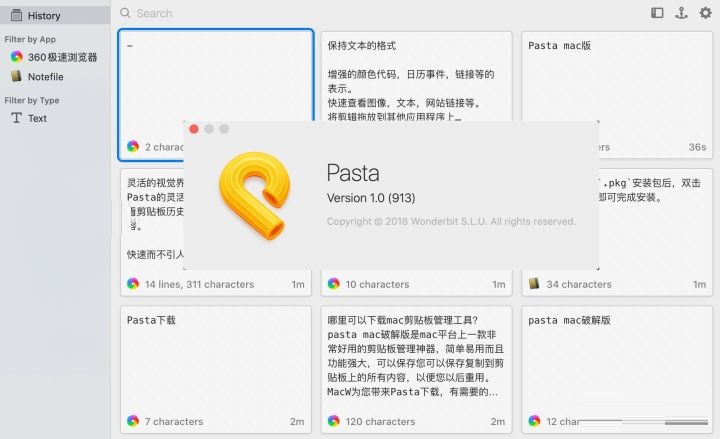Click source app icon on 7 characters clip
The image size is (720, 439).
tap(133, 421)
